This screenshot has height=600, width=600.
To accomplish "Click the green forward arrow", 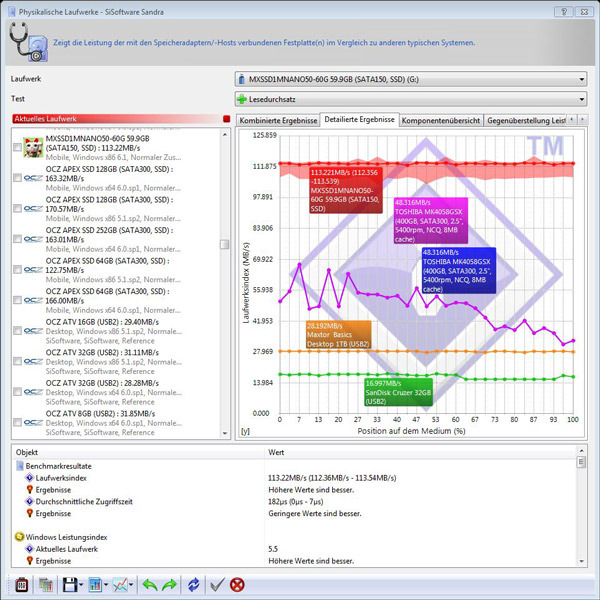I will pos(169,585).
